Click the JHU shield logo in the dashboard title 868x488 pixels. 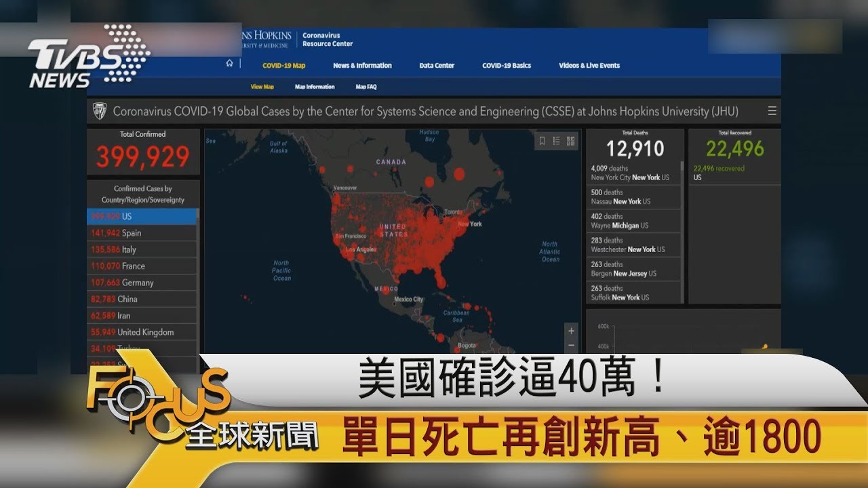pos(99,111)
